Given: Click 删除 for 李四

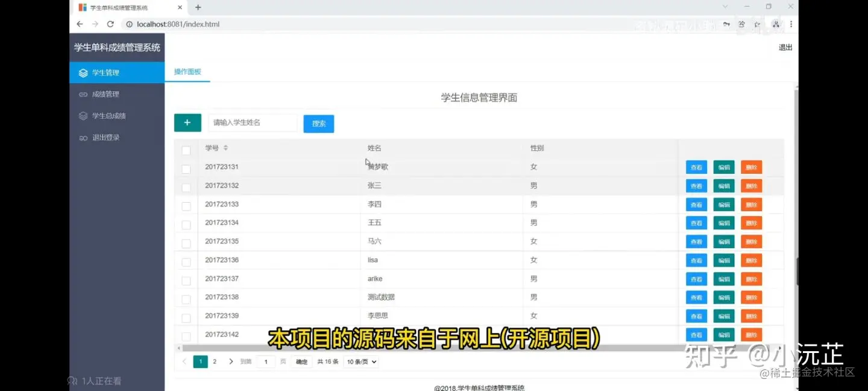Looking at the screenshot, I should (751, 205).
